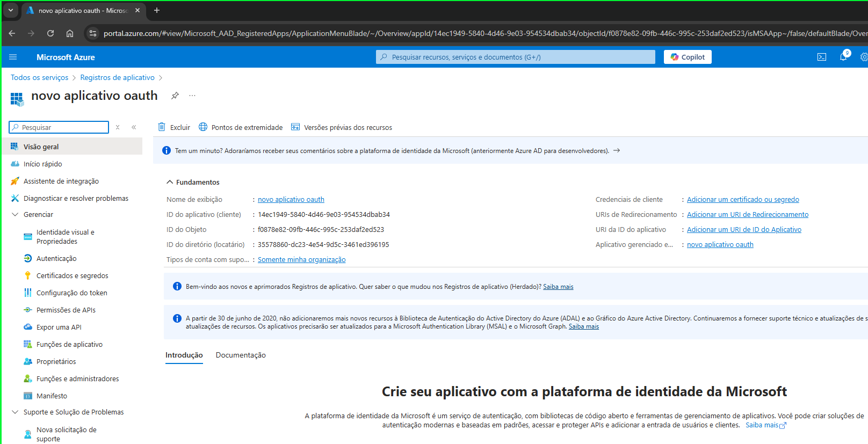Clear the sidebar Pesquisar field
Viewport: 868px width, 444px height.
(x=118, y=127)
